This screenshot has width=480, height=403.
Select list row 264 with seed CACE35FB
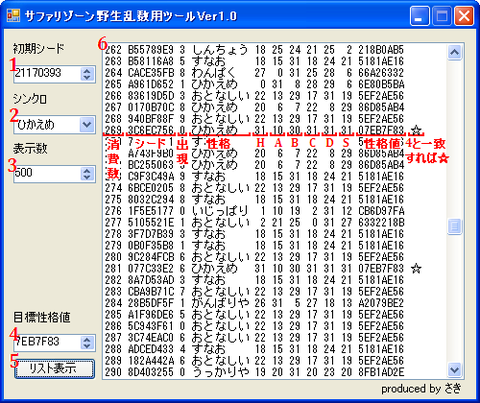[x=254, y=73]
